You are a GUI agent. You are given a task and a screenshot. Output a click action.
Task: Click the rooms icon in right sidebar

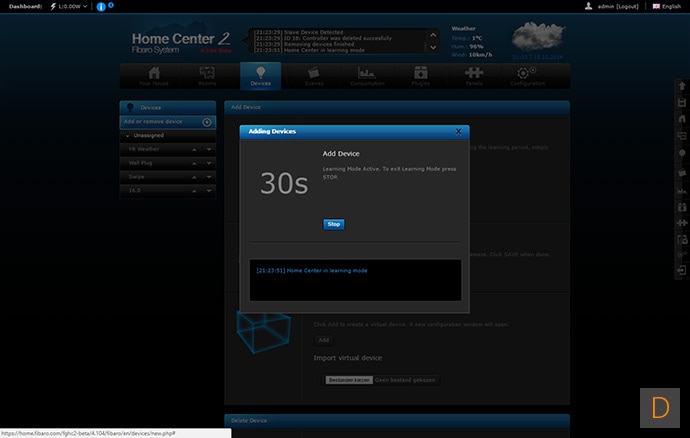(x=682, y=136)
